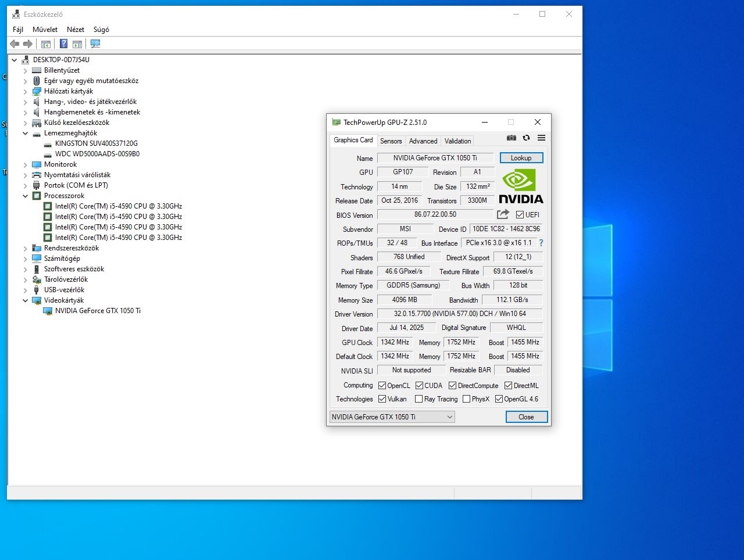Image resolution: width=744 pixels, height=560 pixels.
Task: Toggle the Ray Tracing checkbox
Action: pos(419,399)
